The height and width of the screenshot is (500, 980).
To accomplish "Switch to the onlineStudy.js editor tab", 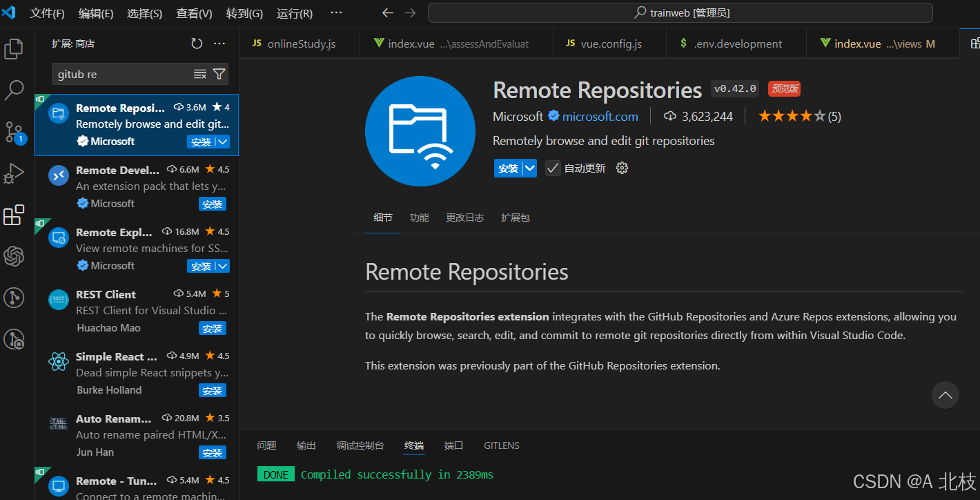I will tap(300, 44).
